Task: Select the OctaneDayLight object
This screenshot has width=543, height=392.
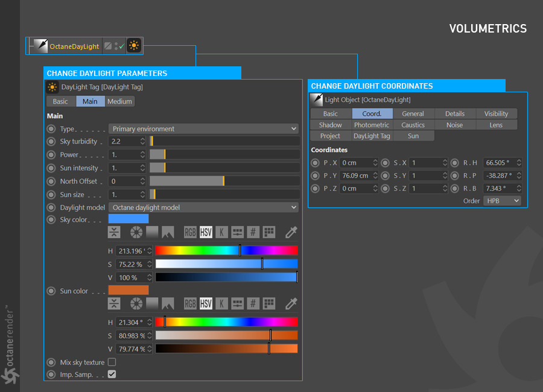Action: [74, 46]
